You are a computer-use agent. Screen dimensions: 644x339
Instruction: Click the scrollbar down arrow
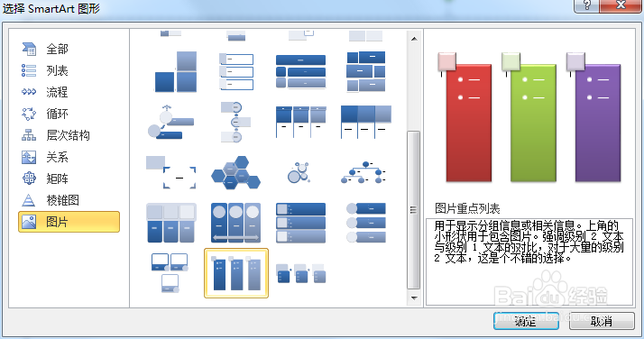(414, 298)
